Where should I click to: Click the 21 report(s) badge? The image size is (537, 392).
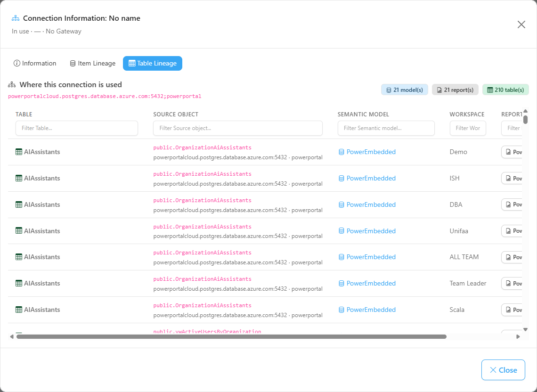click(x=455, y=90)
